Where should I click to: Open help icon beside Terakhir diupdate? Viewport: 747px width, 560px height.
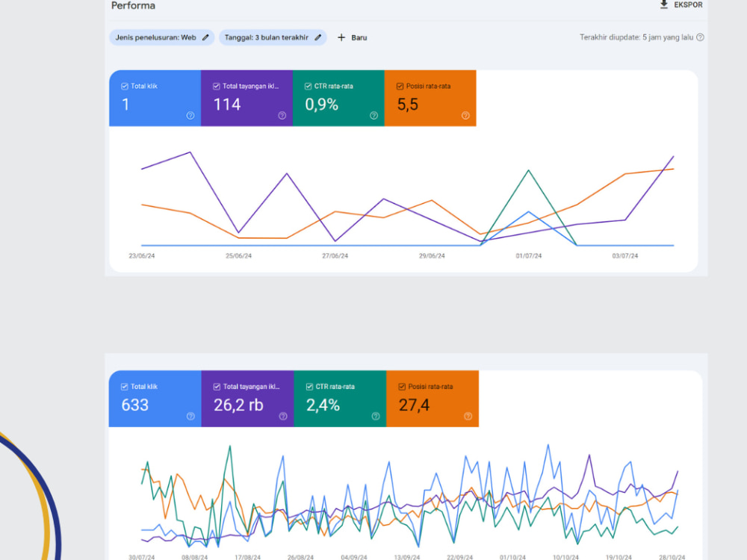click(x=700, y=37)
